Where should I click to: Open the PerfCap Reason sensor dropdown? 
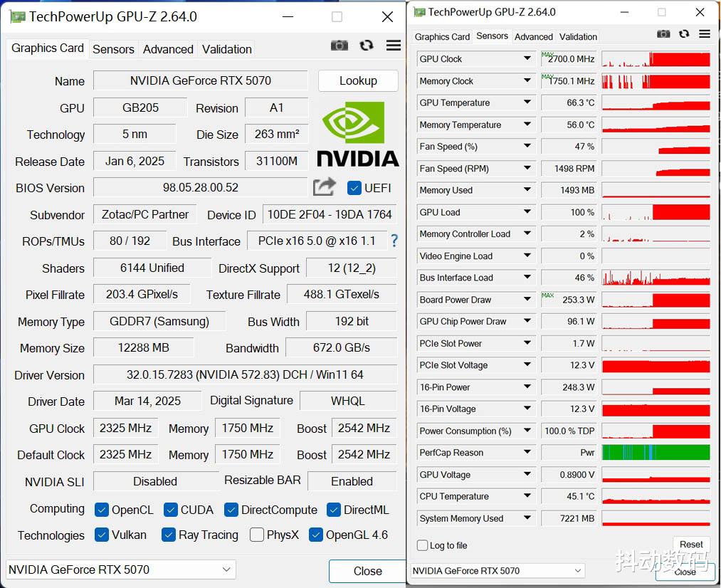[x=527, y=452]
